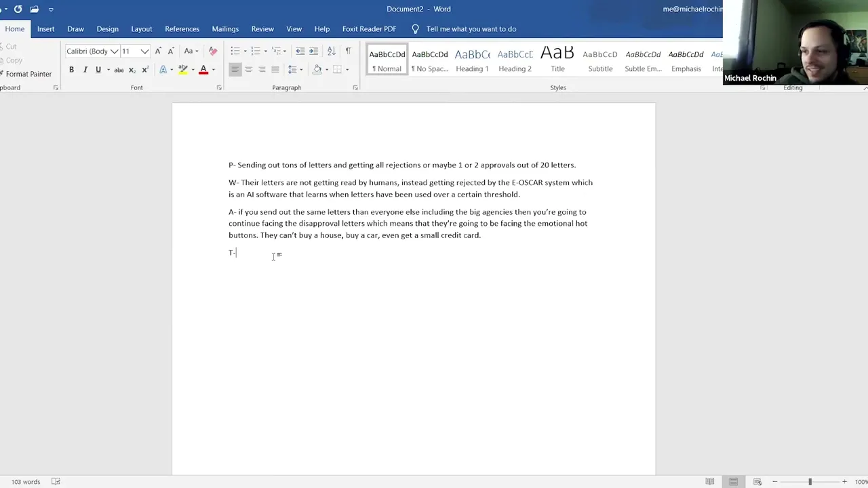Screen dimensions: 868x488
Task: Toggle underline formatting
Action: (x=98, y=69)
